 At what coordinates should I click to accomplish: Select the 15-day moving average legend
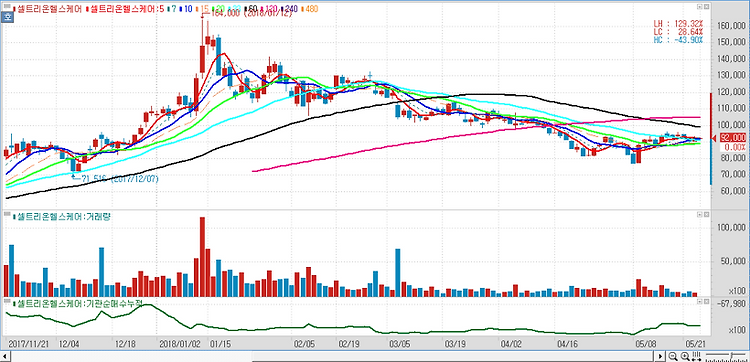[202, 9]
